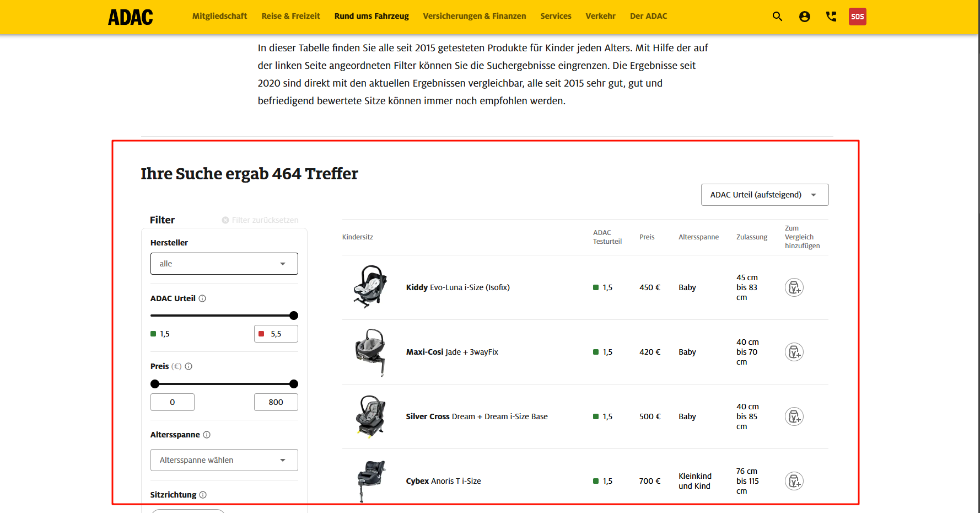Open the user account icon
The width and height of the screenshot is (980, 513).
click(x=805, y=17)
